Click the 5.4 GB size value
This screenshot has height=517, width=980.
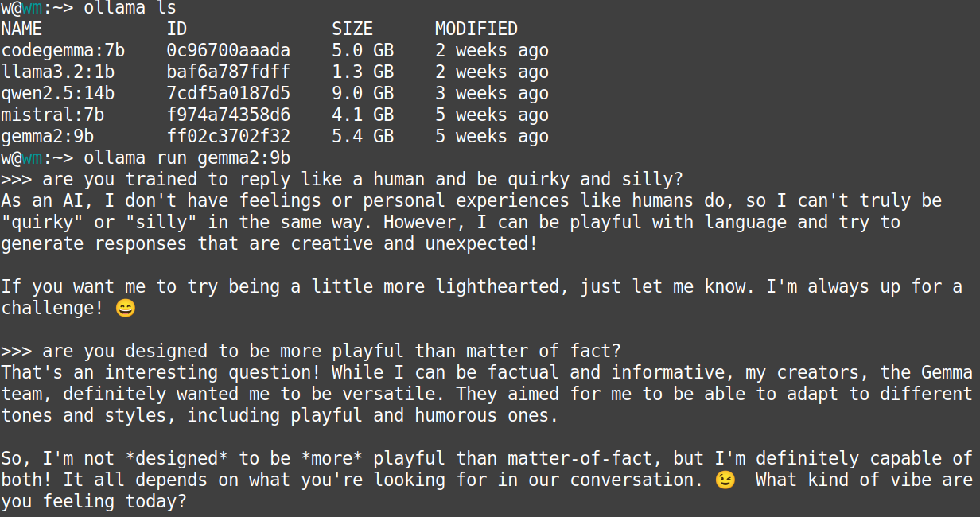(363, 137)
